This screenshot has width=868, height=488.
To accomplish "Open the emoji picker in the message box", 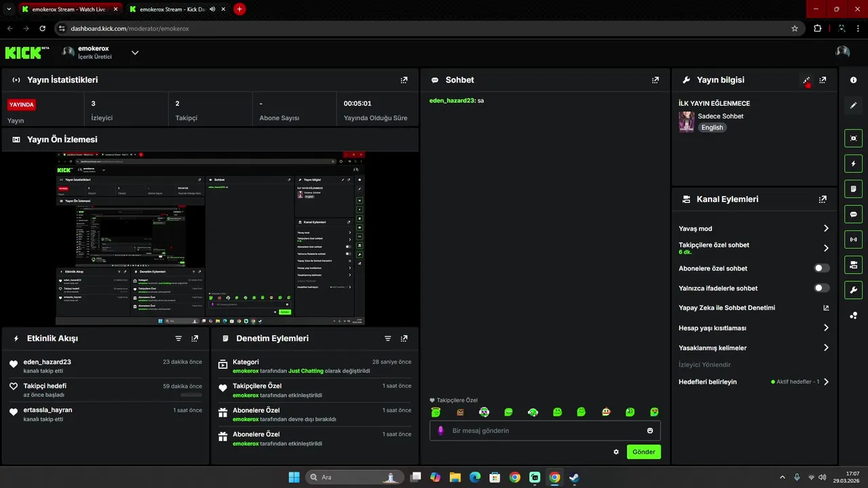I will [650, 430].
